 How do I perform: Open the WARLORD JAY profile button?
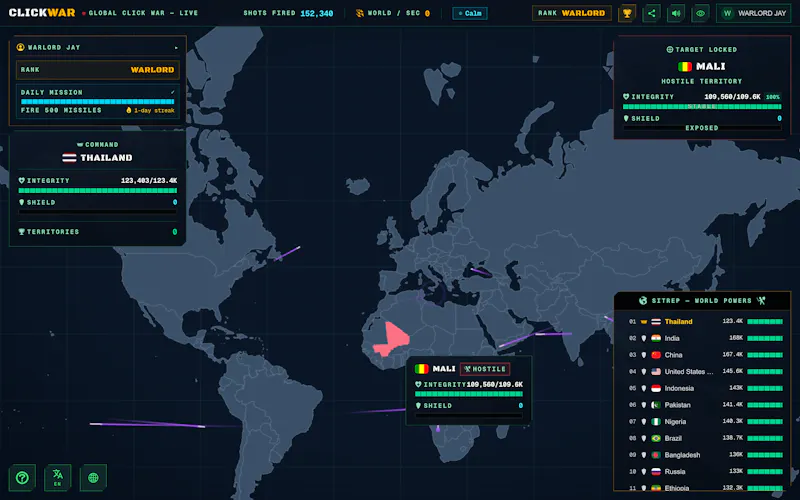coord(754,13)
